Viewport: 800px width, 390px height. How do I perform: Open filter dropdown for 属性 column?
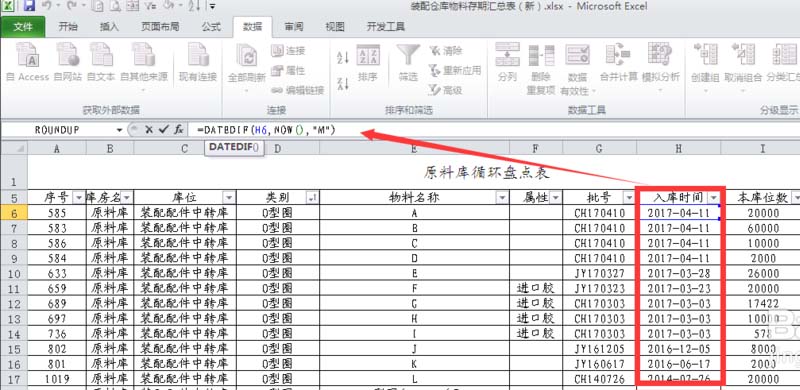tap(555, 197)
